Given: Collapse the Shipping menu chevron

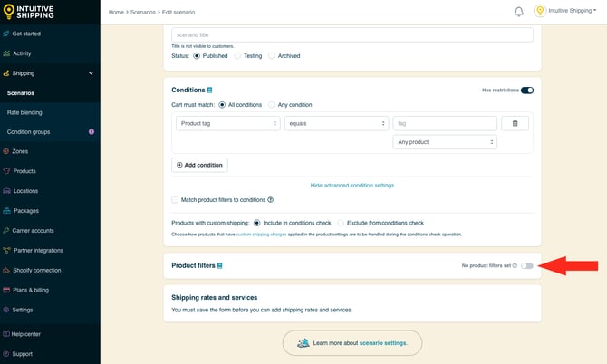Looking at the screenshot, I should tap(91, 73).
